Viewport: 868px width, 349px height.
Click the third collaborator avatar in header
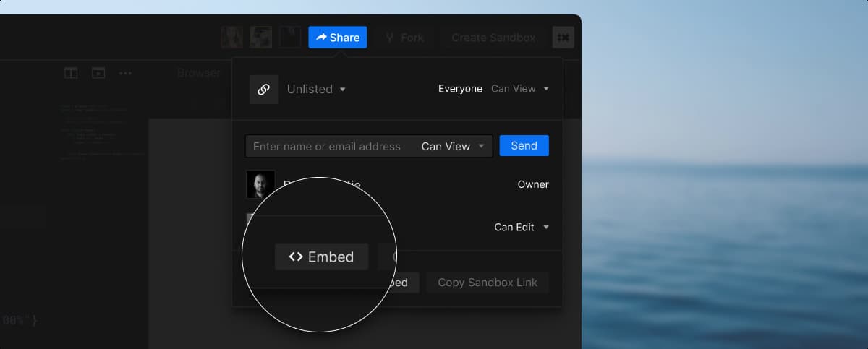[290, 38]
